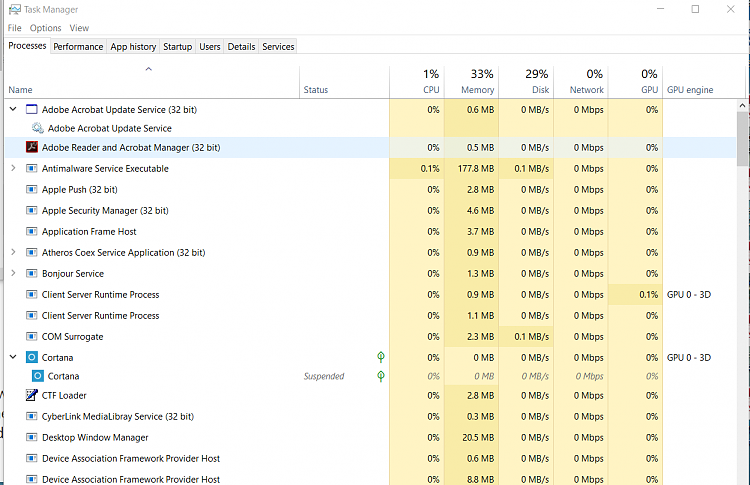Click the Desktop Window Manager icon
Viewport: 750px width, 485px height.
pos(32,437)
